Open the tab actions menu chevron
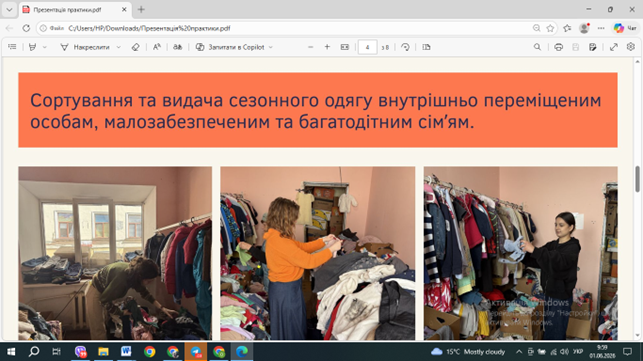Viewport: 643px width, 361px height. click(9, 9)
